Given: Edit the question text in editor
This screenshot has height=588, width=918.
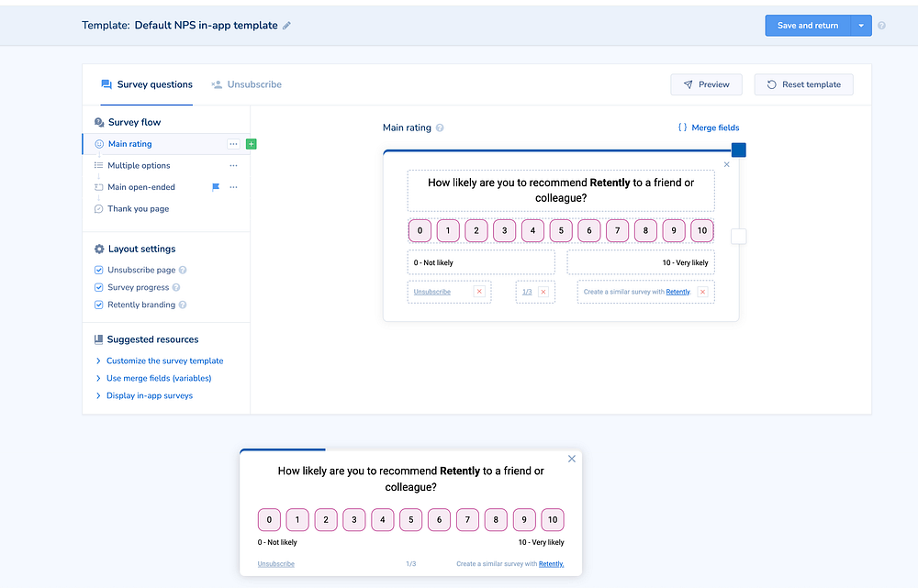Looking at the screenshot, I should [561, 191].
